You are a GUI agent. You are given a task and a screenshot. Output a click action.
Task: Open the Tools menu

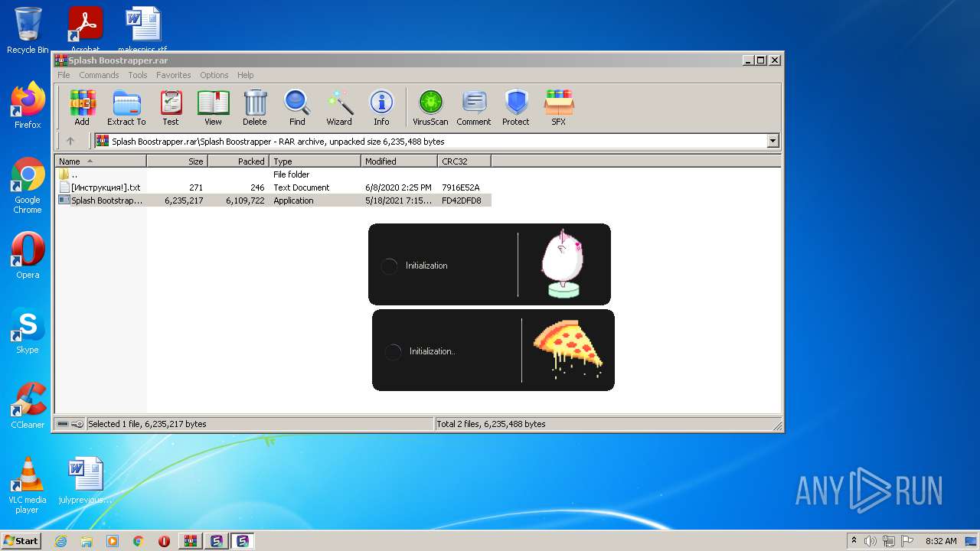tap(138, 75)
